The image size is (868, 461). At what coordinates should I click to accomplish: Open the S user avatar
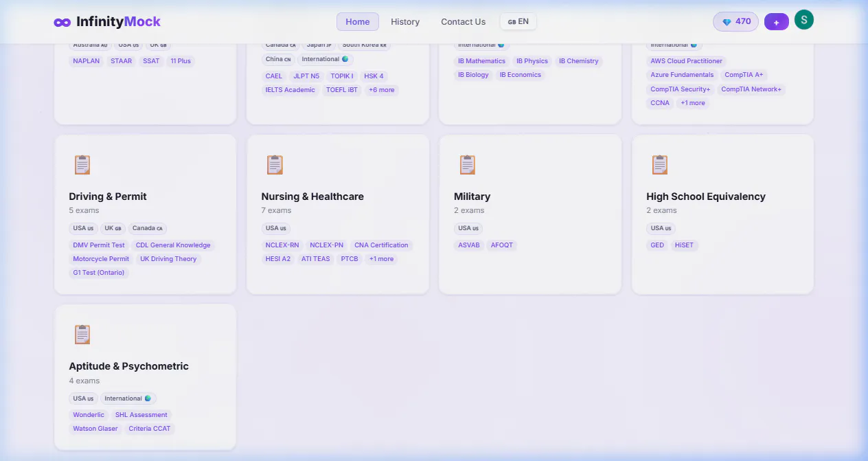pyautogui.click(x=804, y=20)
